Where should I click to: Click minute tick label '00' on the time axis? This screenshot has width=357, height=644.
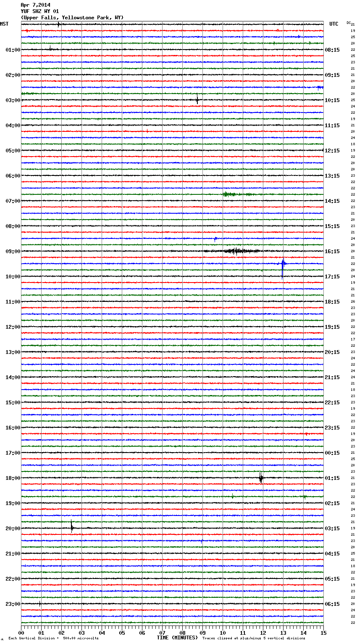[21, 633]
